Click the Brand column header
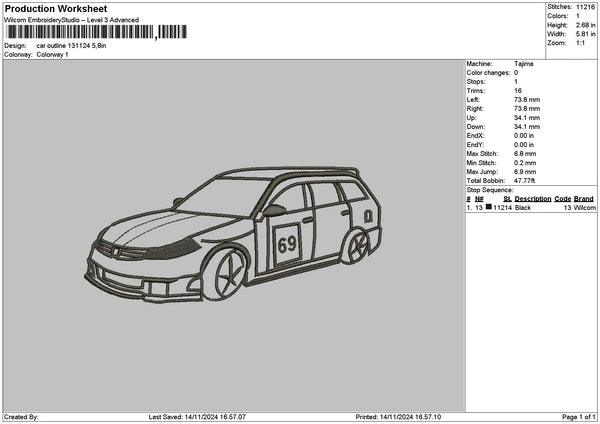 point(584,198)
